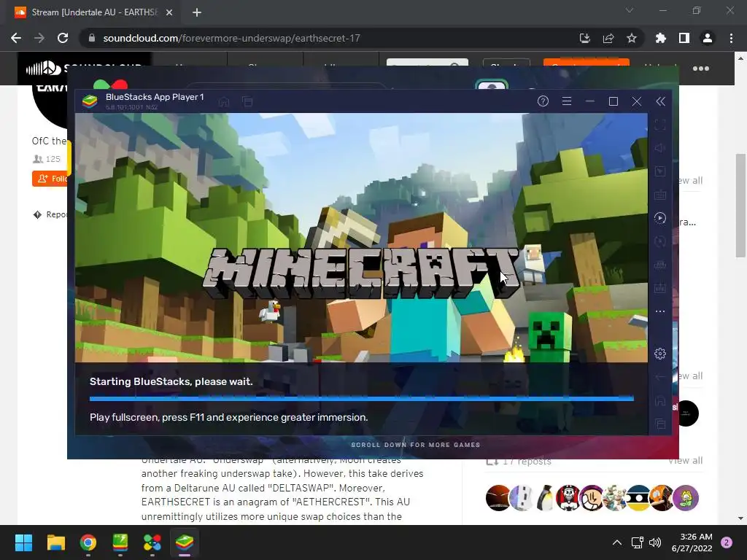The image size is (747, 560).
Task: Open notifications badge showing 2
Action: point(727,542)
